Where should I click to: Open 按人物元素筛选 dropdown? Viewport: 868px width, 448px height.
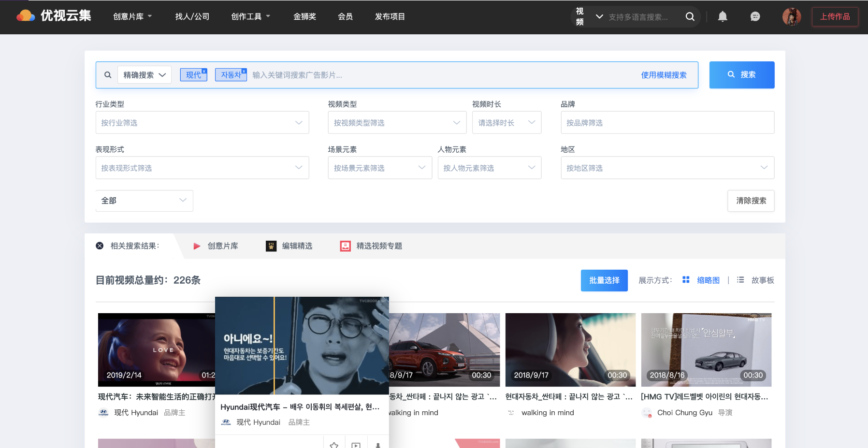tap(490, 168)
